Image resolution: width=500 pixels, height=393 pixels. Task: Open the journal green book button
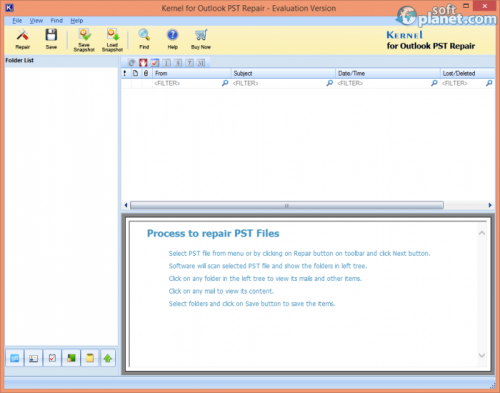pos(71,358)
